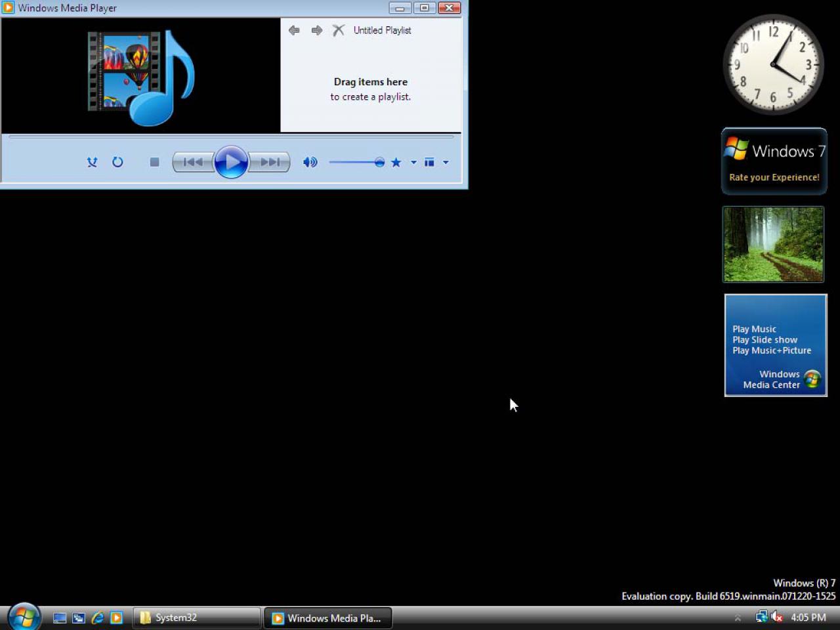The width and height of the screenshot is (840, 630).
Task: Click the playlist back arrow
Action: tap(294, 30)
